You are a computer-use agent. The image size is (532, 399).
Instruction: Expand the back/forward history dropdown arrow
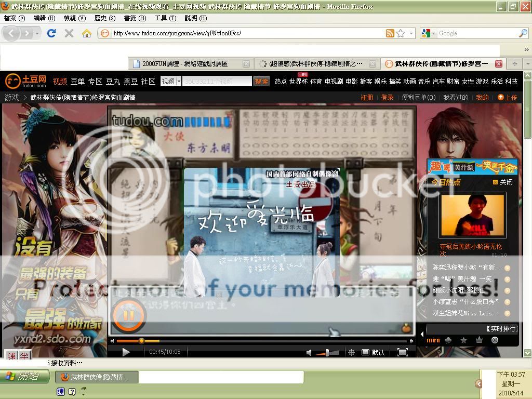[37, 33]
